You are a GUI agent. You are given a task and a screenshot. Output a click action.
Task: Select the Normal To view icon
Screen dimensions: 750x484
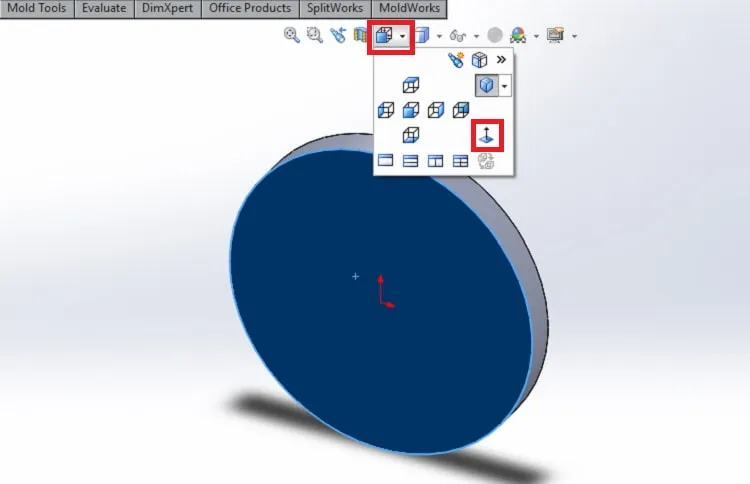pos(487,135)
